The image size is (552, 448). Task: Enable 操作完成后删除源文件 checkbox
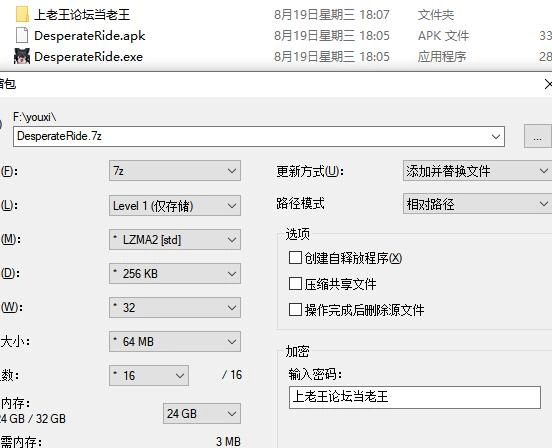pyautogui.click(x=295, y=310)
